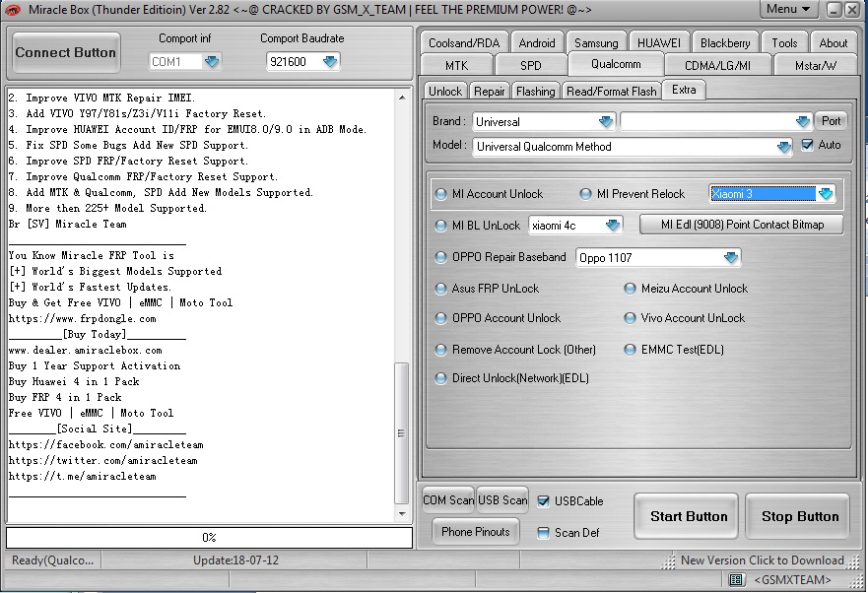Click the log panel scrollbar thumb
The image size is (868, 593).
pos(401,433)
